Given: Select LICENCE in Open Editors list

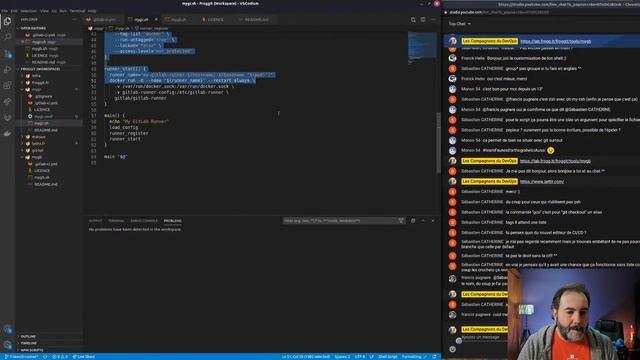Looking at the screenshot, I should 43,55.
